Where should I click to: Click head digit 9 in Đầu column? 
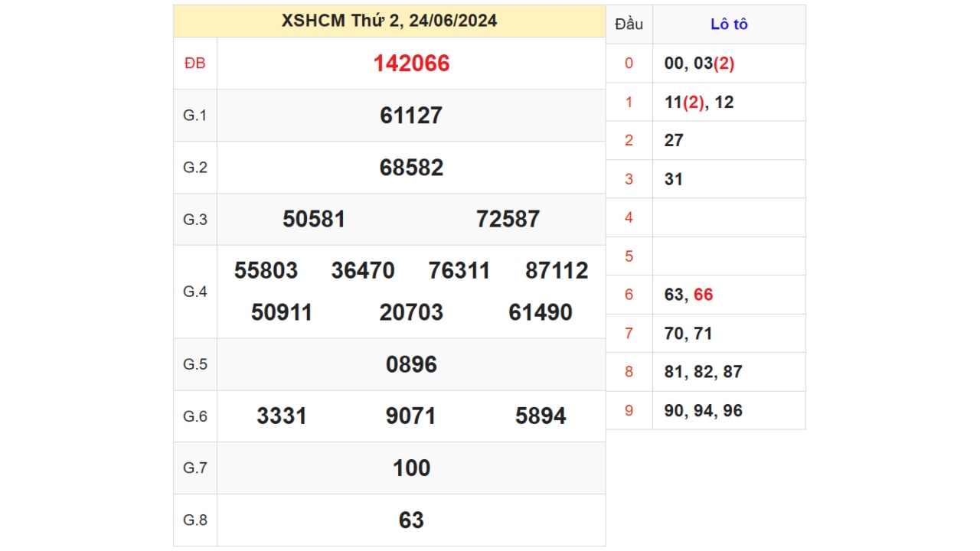(629, 411)
